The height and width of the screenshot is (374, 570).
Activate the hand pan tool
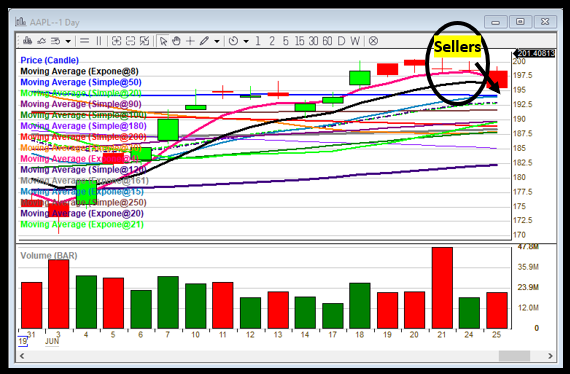tap(176, 41)
